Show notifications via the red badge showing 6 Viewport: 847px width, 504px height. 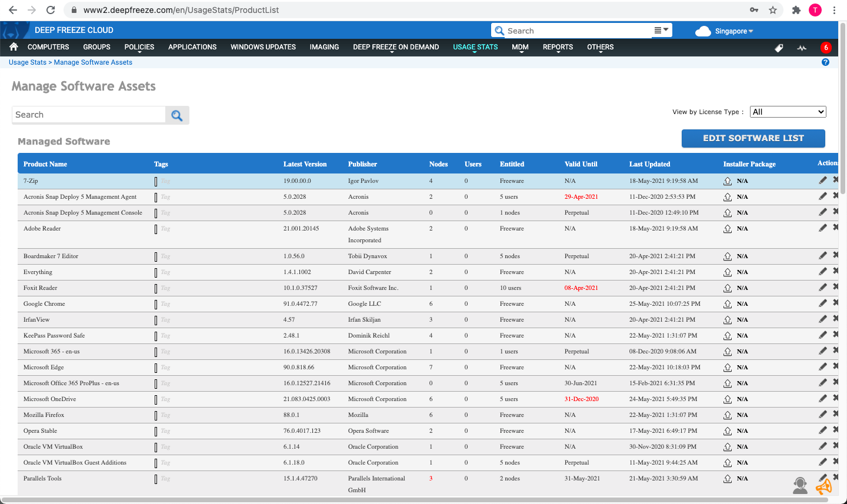click(x=826, y=48)
